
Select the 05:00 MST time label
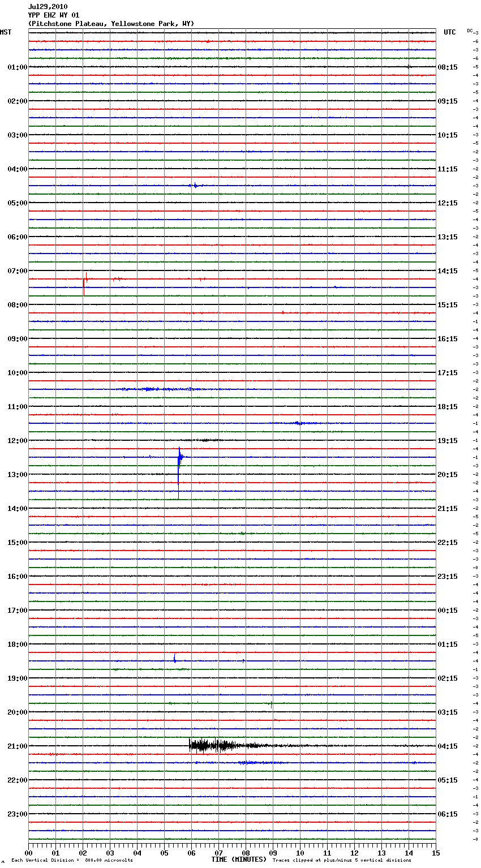tap(18, 203)
